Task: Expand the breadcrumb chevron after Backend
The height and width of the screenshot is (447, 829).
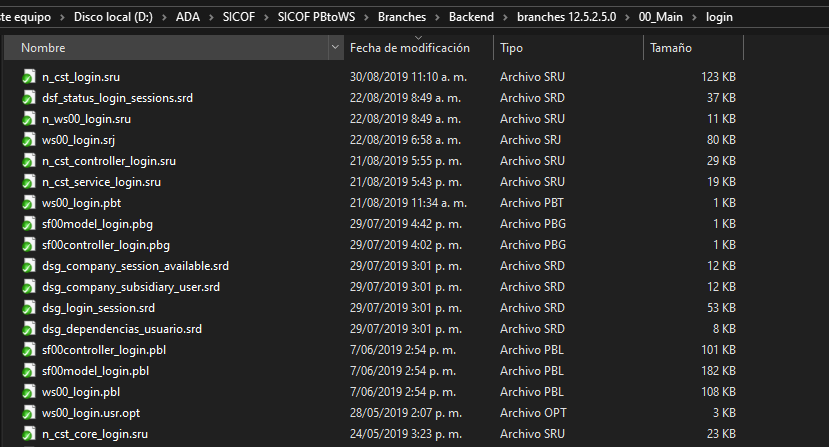Action: 505,17
